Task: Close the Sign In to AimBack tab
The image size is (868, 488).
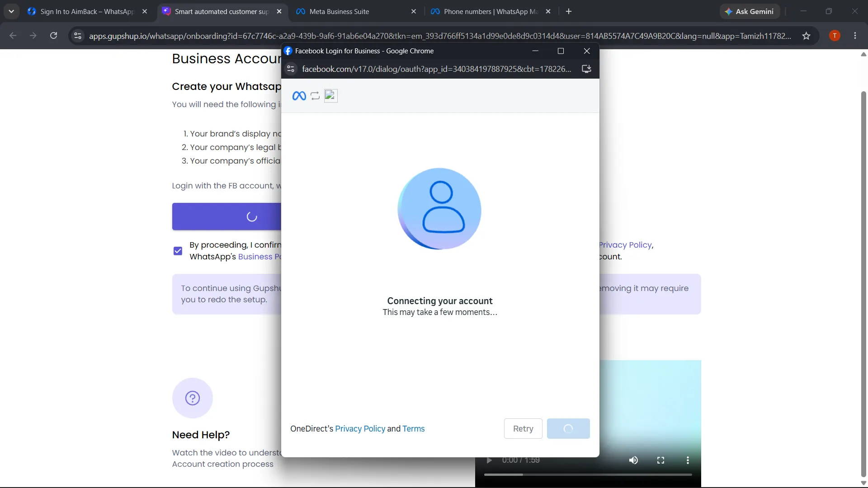Action: [145, 11]
